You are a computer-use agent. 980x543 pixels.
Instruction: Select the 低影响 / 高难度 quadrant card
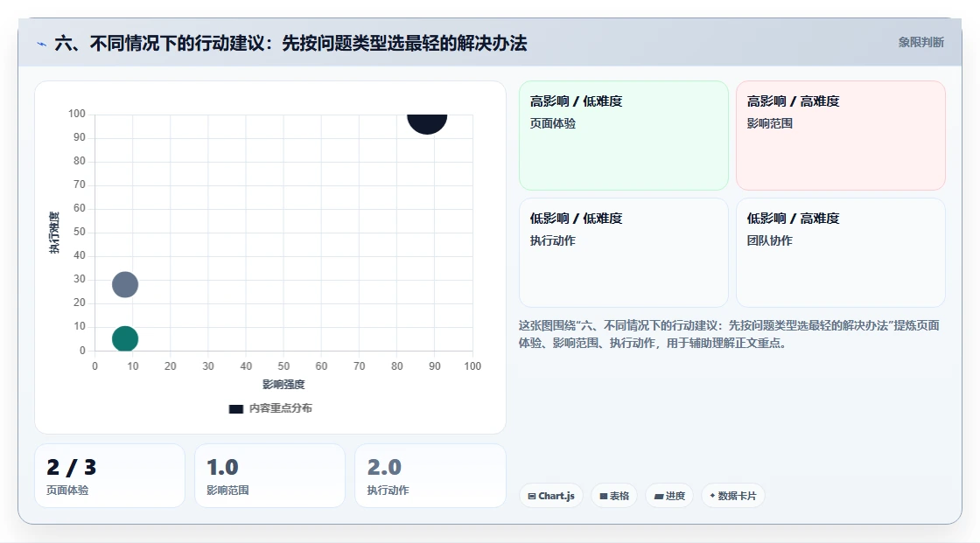pyautogui.click(x=841, y=253)
